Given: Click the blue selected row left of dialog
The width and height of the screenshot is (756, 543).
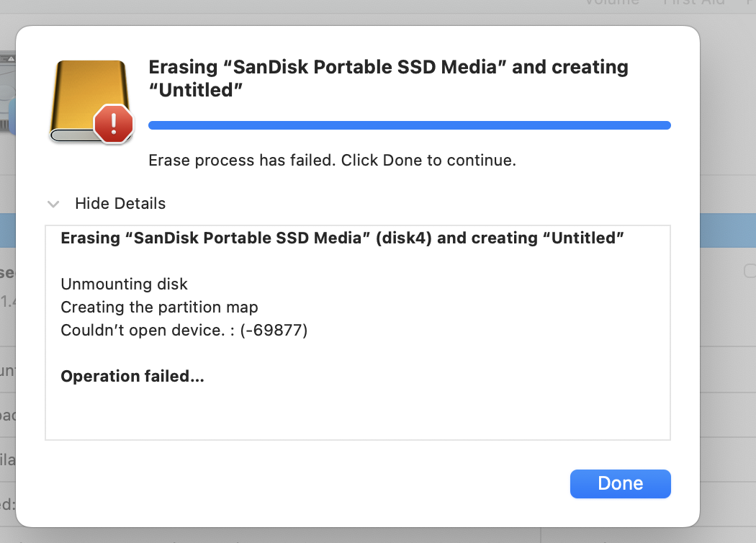Looking at the screenshot, I should tap(7, 230).
